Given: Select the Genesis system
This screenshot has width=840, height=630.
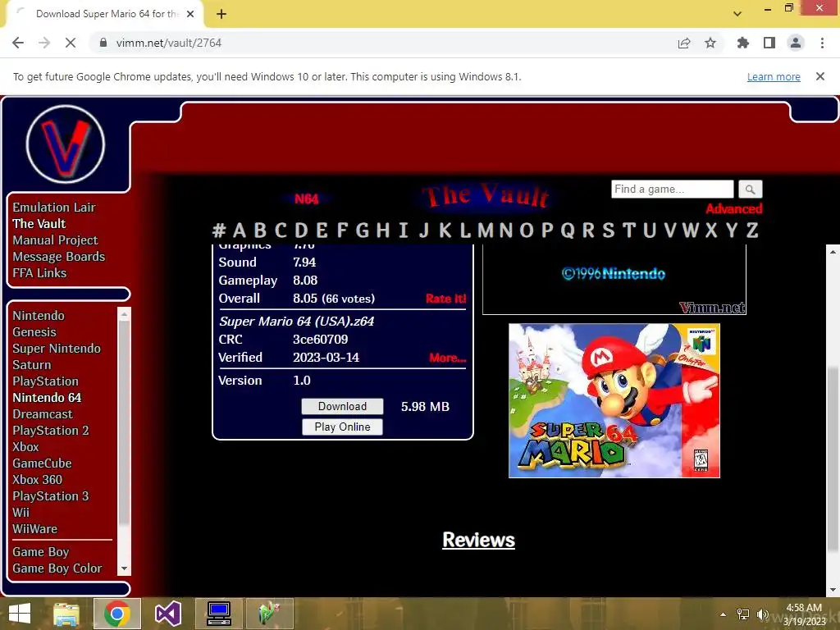Looking at the screenshot, I should 34,332.
